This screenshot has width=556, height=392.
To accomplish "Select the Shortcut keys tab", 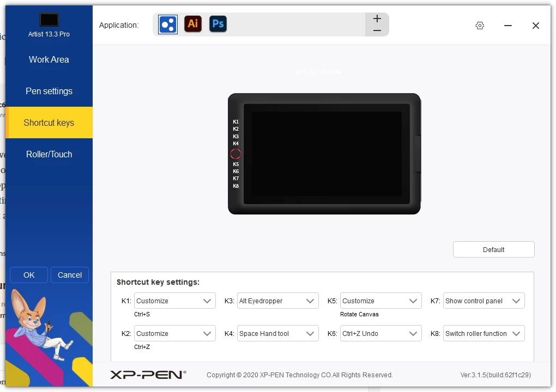I will click(49, 122).
